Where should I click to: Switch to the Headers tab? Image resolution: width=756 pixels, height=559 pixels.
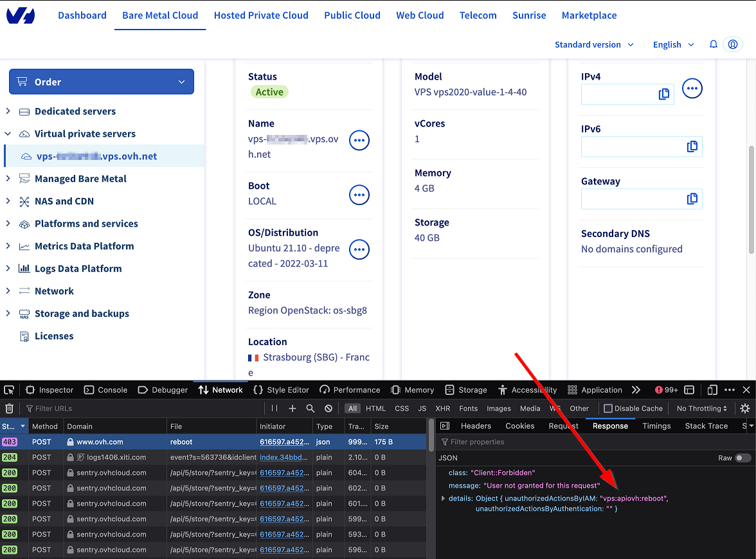[476, 425]
